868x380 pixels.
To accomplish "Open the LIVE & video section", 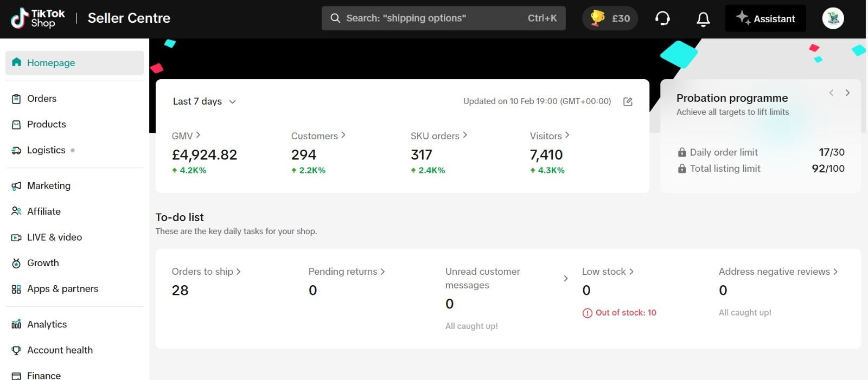I will point(54,237).
